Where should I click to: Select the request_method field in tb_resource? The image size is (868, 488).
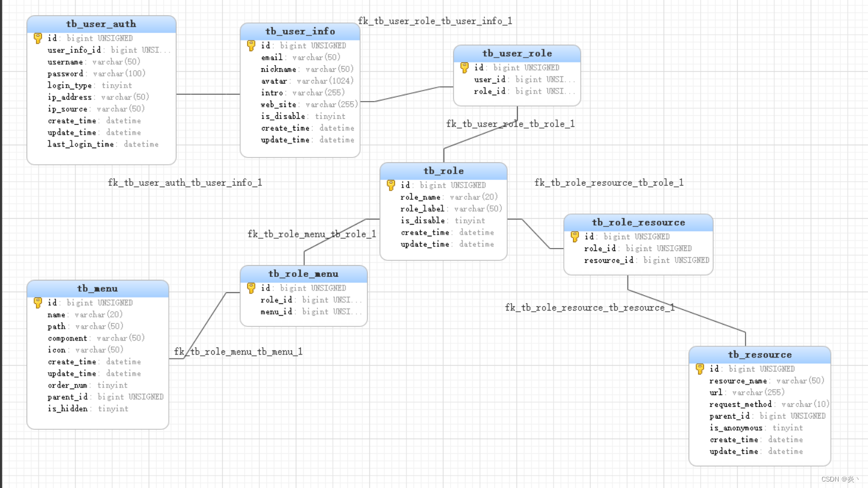[x=769, y=405]
